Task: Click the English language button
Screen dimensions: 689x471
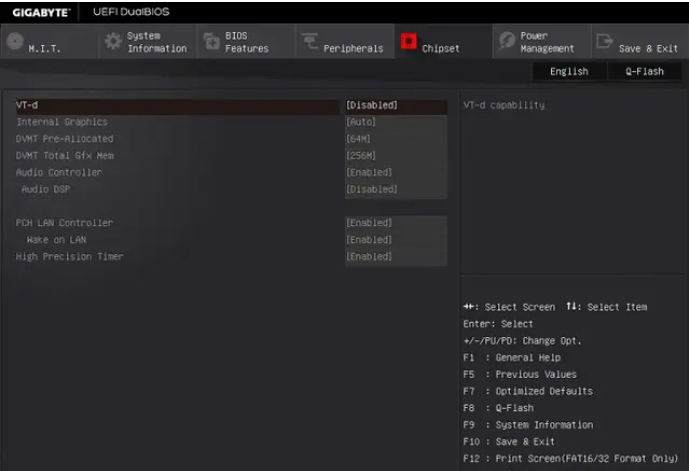Action: click(x=569, y=72)
